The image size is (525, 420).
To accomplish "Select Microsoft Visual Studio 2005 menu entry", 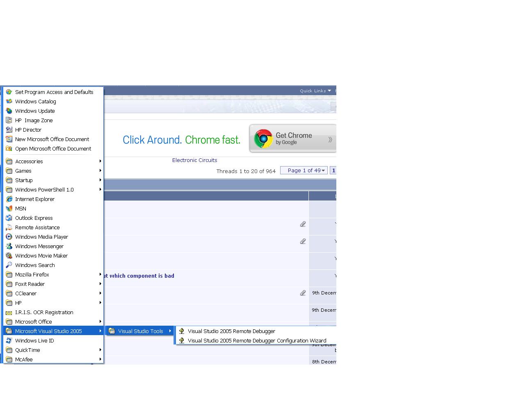I will click(53, 331).
